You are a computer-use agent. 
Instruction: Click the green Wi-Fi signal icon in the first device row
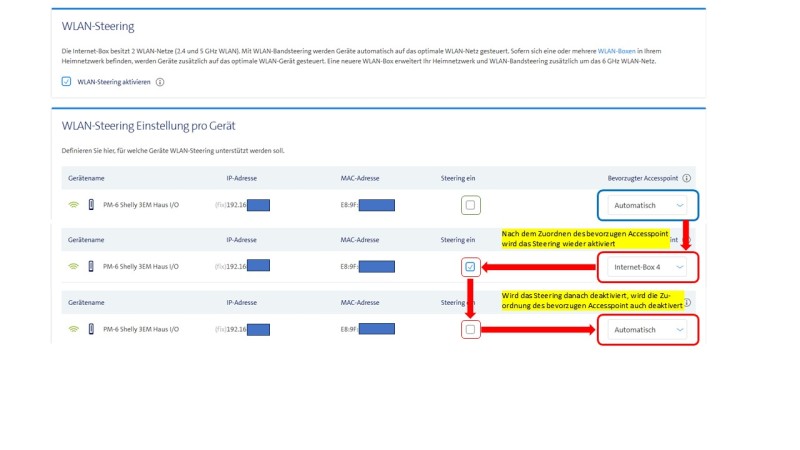[x=73, y=206]
